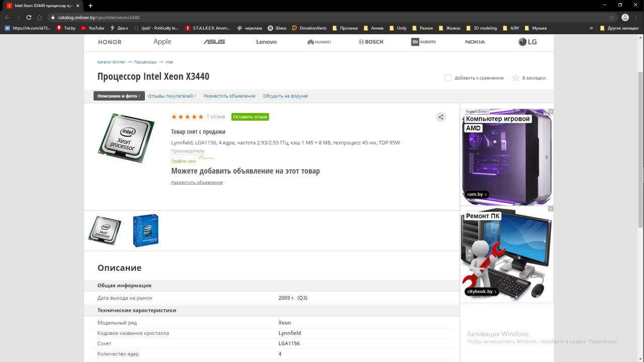Click the Lenovo brand logo

click(x=267, y=42)
